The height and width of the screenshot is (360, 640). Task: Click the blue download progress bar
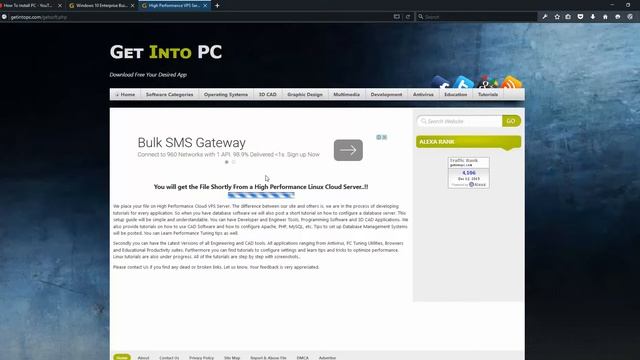[261, 195]
